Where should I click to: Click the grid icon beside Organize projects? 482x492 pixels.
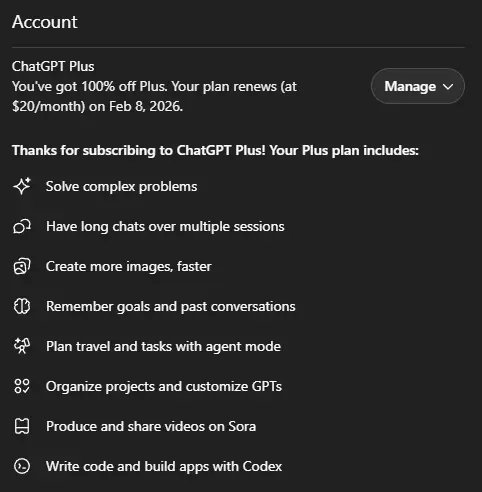22,386
